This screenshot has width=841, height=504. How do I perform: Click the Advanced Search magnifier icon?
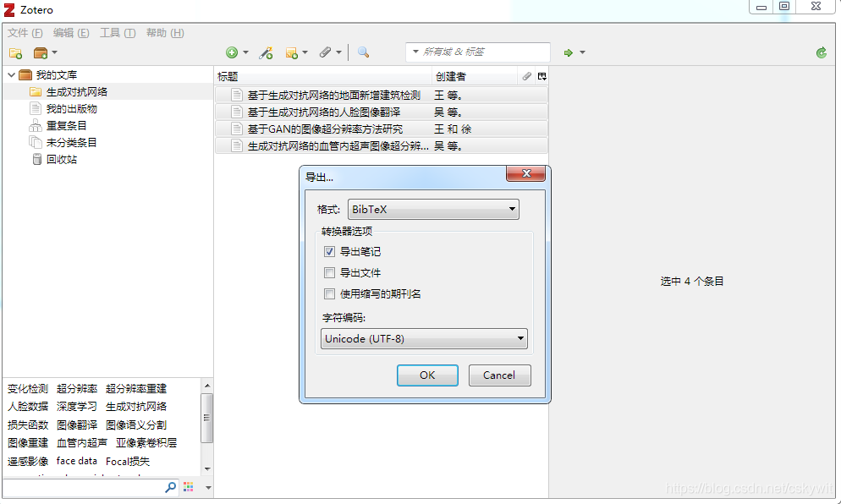point(363,52)
